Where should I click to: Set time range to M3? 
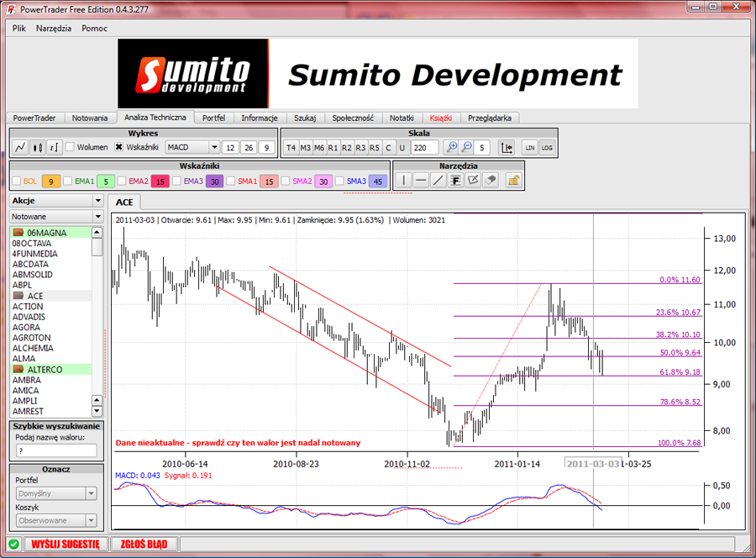click(305, 148)
